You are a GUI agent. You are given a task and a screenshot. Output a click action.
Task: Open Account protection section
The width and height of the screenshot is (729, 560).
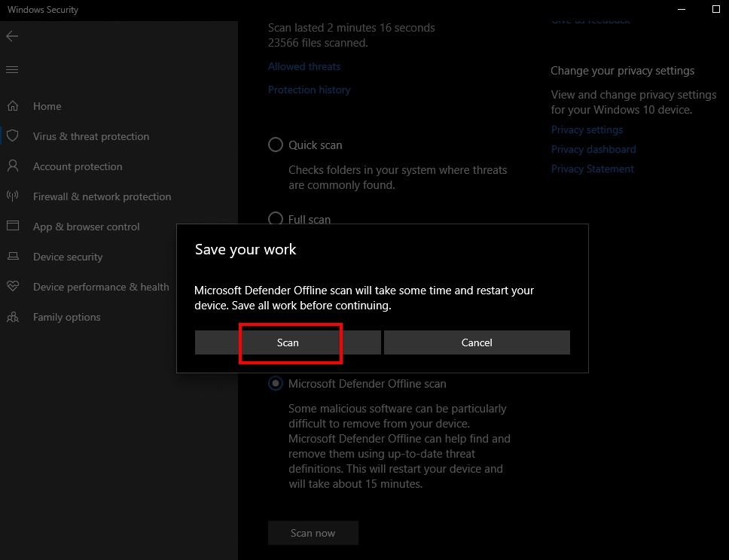[78, 167]
